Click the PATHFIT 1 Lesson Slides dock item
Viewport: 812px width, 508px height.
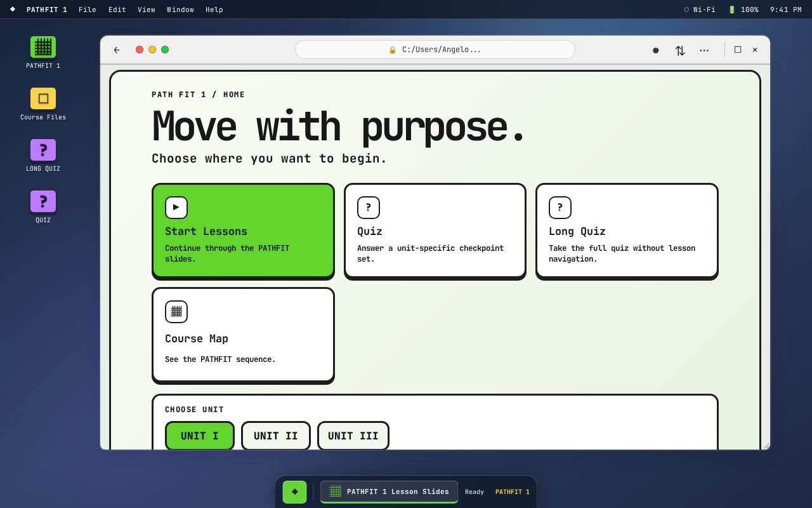(389, 491)
